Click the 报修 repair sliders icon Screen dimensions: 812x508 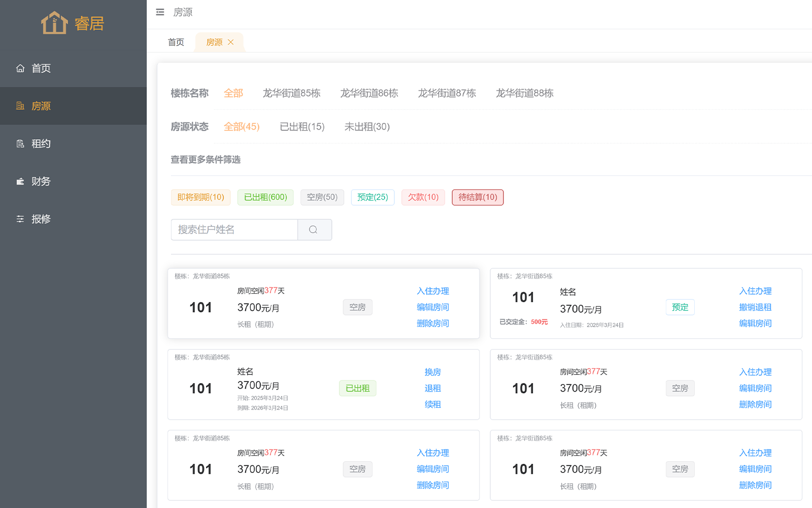pyautogui.click(x=20, y=219)
